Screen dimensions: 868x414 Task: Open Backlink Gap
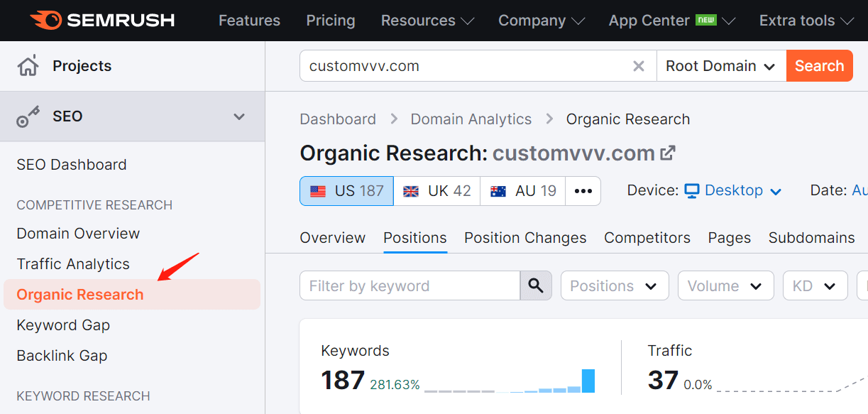[x=62, y=356]
